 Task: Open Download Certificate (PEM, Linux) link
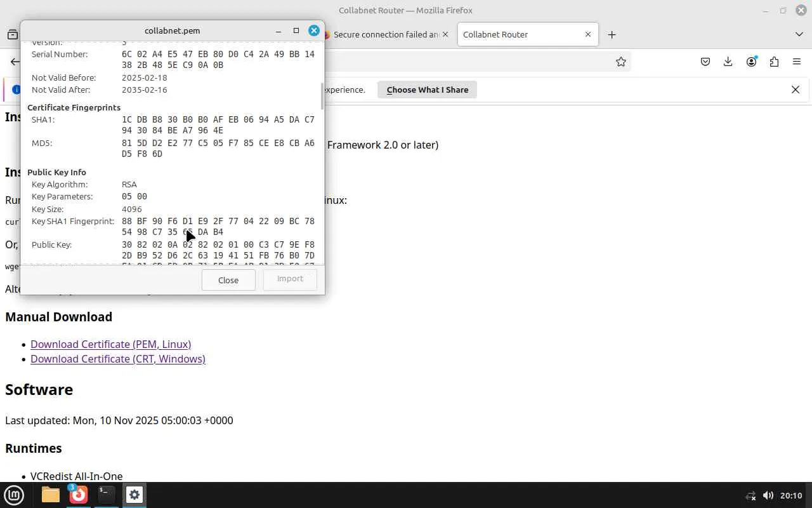tap(110, 344)
